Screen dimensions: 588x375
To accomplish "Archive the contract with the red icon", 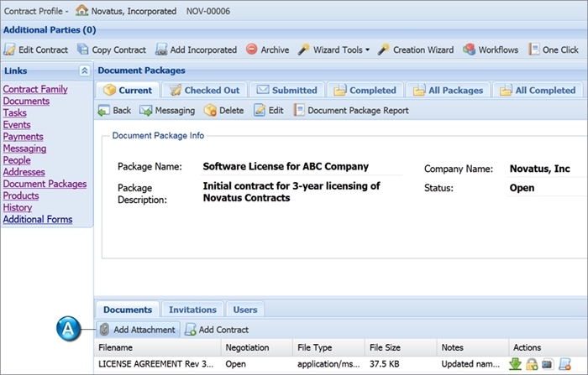I will [267, 49].
